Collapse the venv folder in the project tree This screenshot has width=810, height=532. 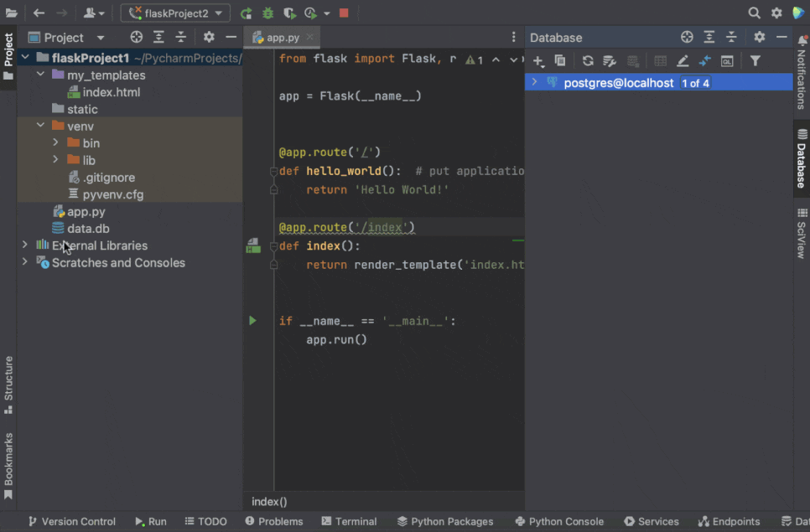pyautogui.click(x=40, y=127)
